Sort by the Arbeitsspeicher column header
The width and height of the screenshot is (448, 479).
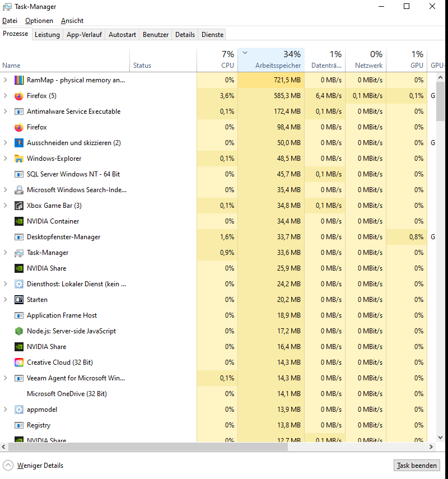point(271,60)
